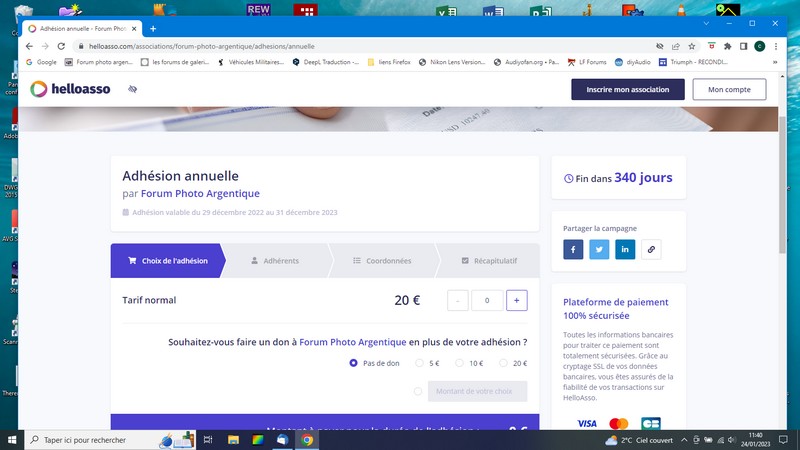Go to the Choix de l'adhésion step
Viewport: 800px width, 450px height.
click(168, 261)
